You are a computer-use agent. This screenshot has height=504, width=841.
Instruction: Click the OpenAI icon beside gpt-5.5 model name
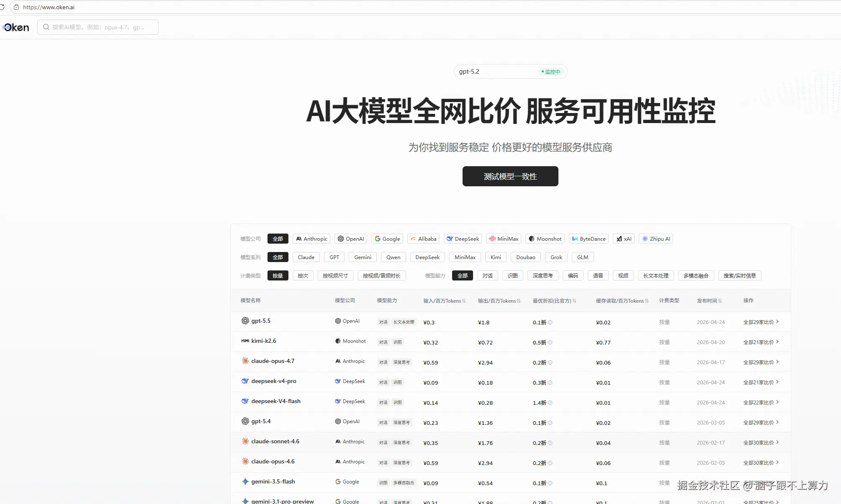click(x=245, y=321)
